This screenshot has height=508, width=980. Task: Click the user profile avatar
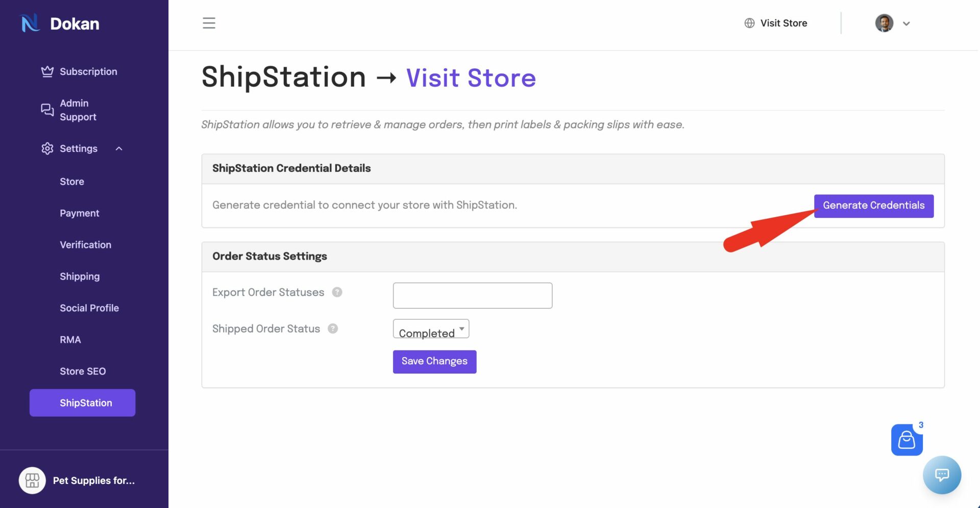point(884,23)
